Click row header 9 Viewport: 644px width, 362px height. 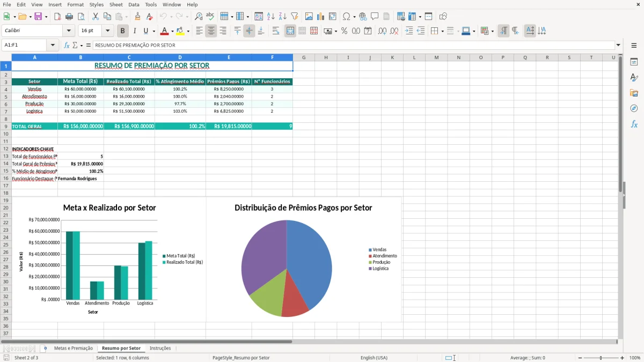pyautogui.click(x=6, y=127)
